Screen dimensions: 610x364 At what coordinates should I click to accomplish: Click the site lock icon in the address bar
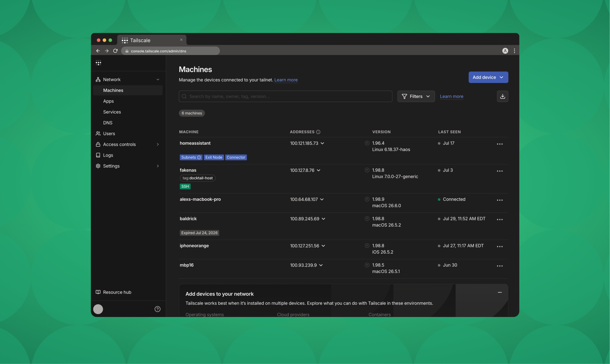127,51
